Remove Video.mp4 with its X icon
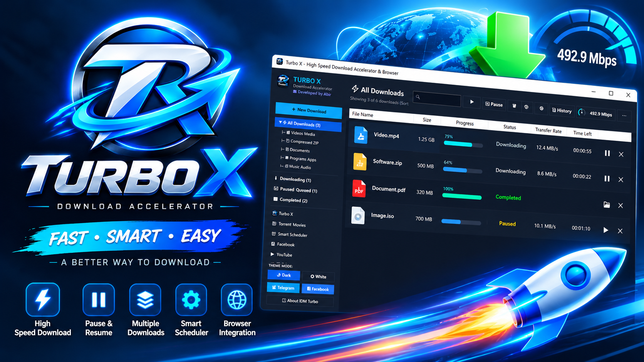644x362 pixels. pyautogui.click(x=621, y=154)
